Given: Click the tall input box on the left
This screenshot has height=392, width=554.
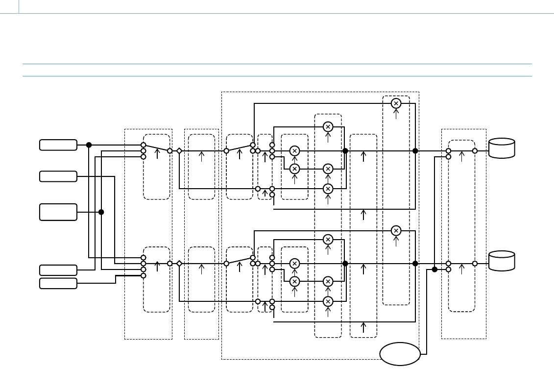Looking at the screenshot, I should (x=58, y=212).
